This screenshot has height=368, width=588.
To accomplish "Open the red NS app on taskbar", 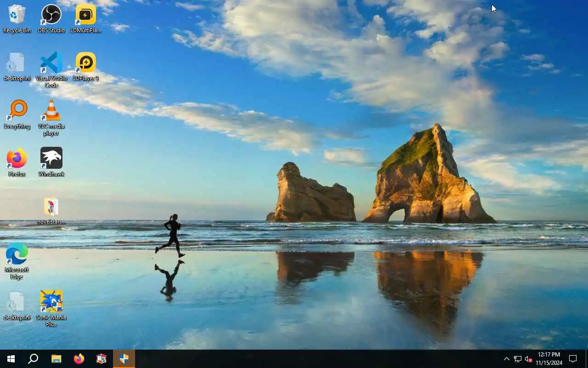I will 102,359.
